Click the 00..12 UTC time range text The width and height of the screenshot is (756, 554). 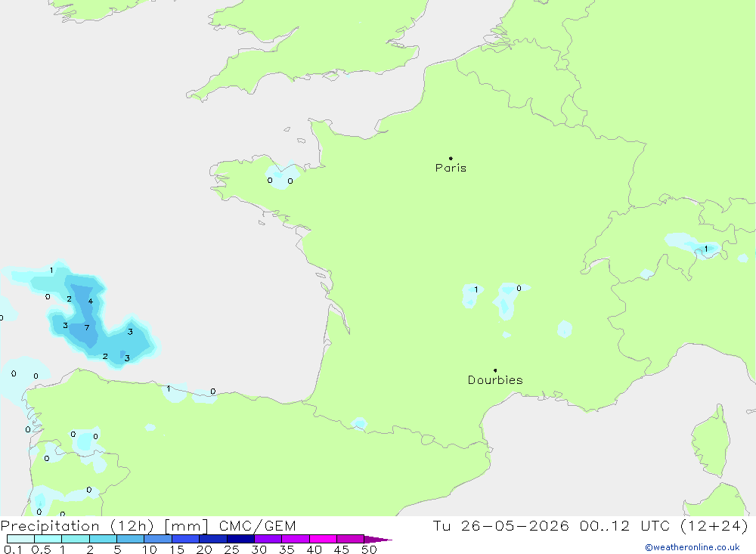[x=625, y=526]
